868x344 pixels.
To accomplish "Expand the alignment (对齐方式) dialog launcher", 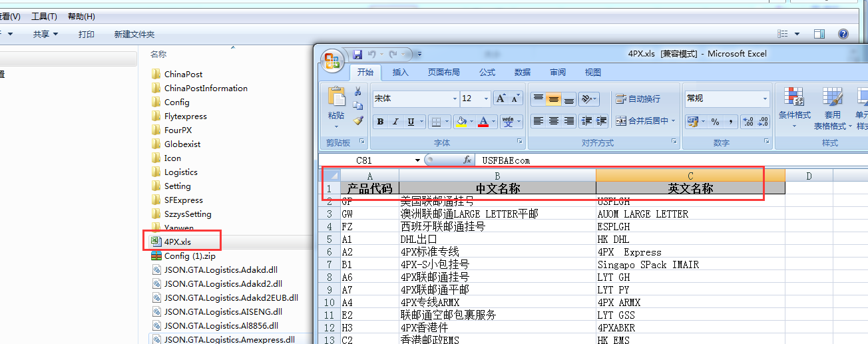I will pos(674,142).
